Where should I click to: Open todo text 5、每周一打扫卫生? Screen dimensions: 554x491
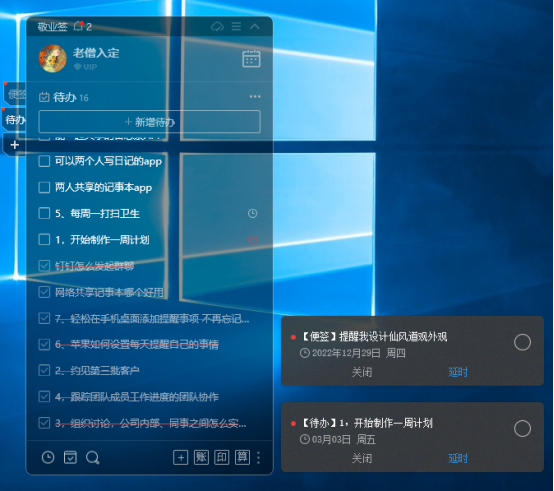point(97,213)
